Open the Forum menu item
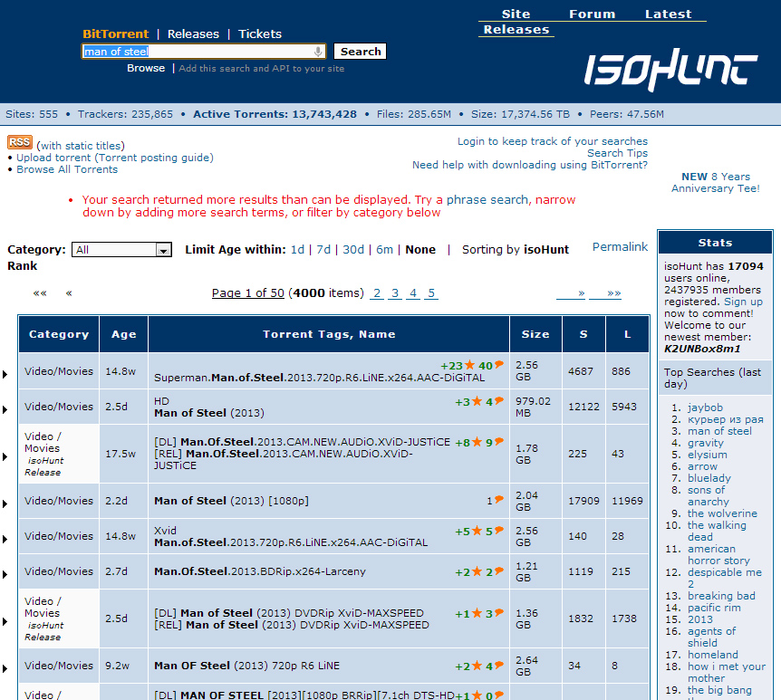Image resolution: width=781 pixels, height=700 pixels. (592, 14)
